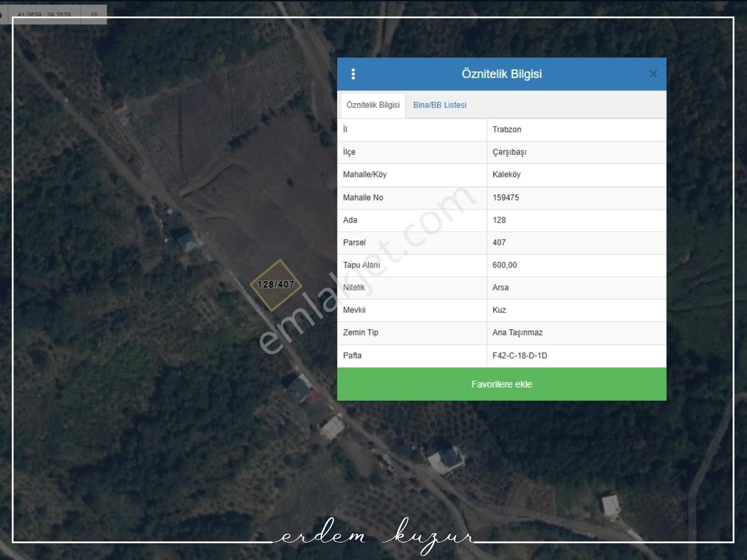Click the Trabzon value cell
Image resolution: width=747 pixels, height=560 pixels.
pyautogui.click(x=576, y=130)
